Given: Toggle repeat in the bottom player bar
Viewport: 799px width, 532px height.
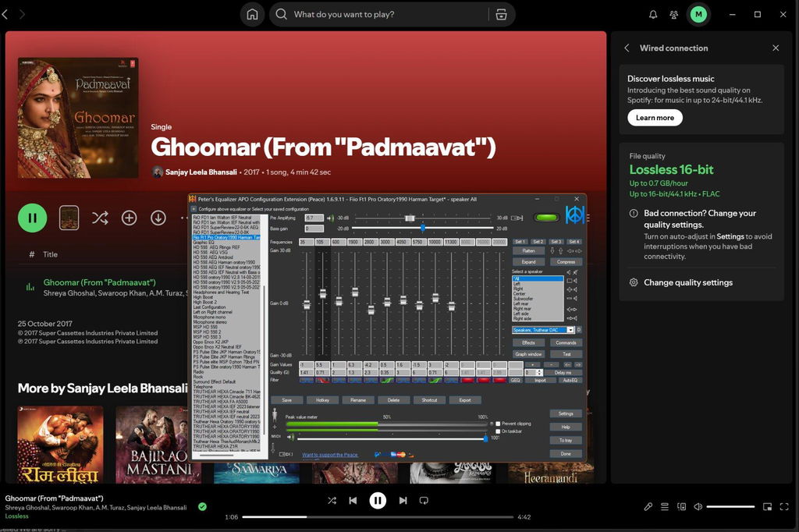Looking at the screenshot, I should point(424,500).
